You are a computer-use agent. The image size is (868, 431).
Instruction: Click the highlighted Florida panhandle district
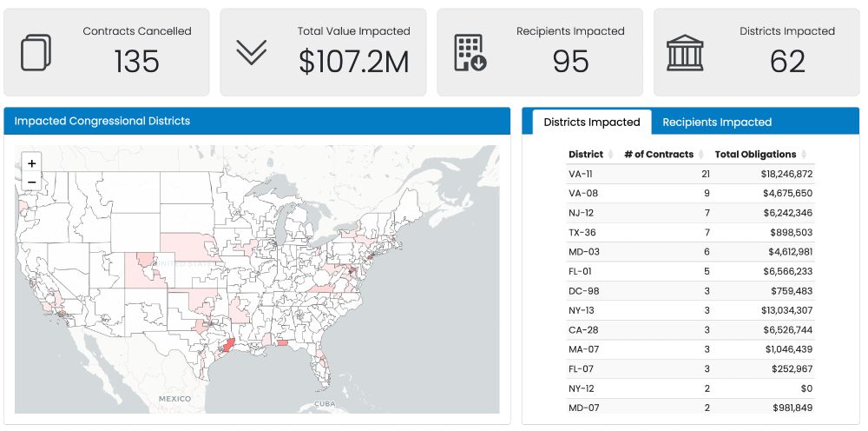[x=282, y=343]
